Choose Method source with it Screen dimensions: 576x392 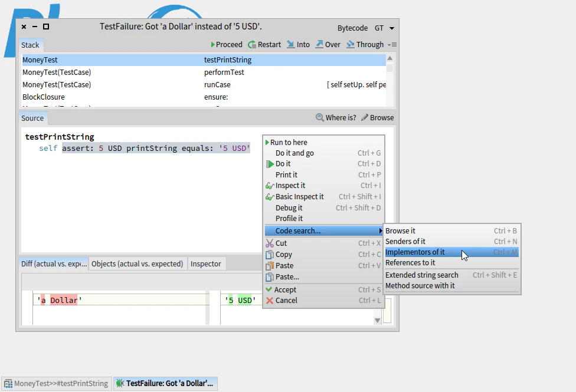452,285
